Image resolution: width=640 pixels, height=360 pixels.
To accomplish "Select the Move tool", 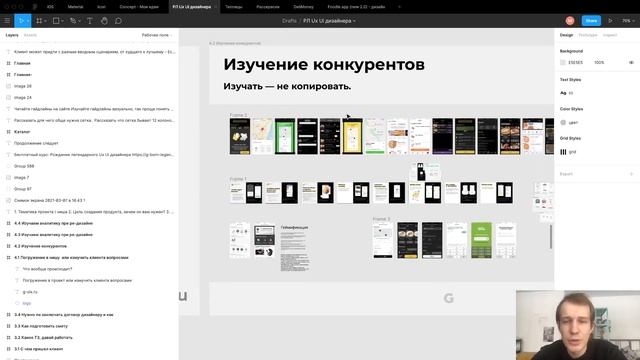I will pos(21,21).
